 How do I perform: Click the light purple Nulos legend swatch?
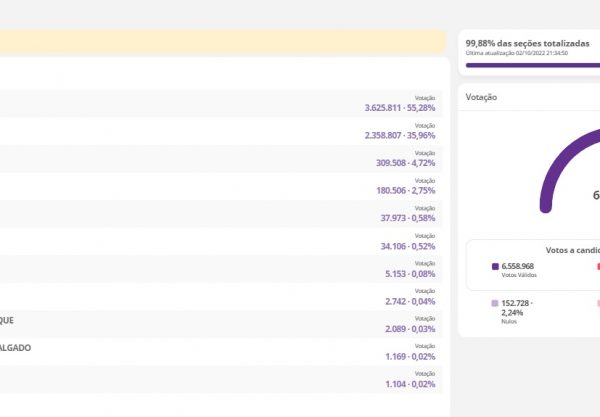click(495, 302)
